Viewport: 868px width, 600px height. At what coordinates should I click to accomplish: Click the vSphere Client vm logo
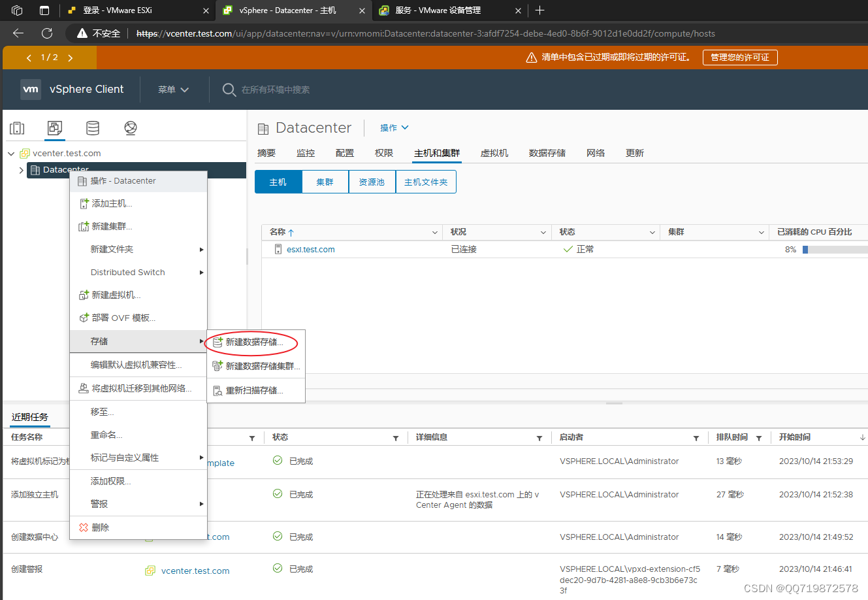[31, 90]
